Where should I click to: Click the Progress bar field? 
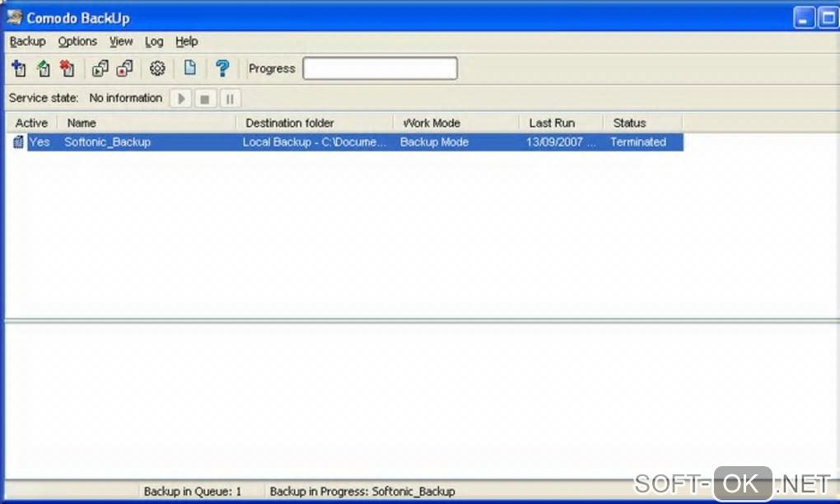tap(380, 68)
